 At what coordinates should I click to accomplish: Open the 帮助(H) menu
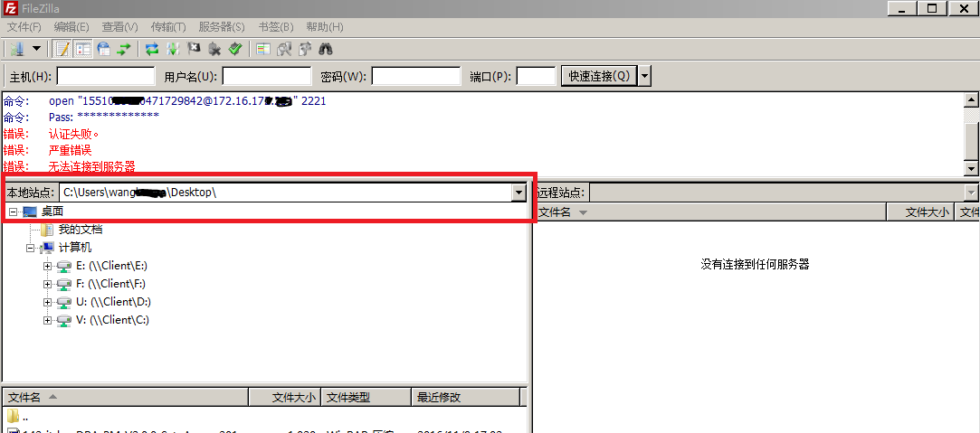(x=324, y=27)
